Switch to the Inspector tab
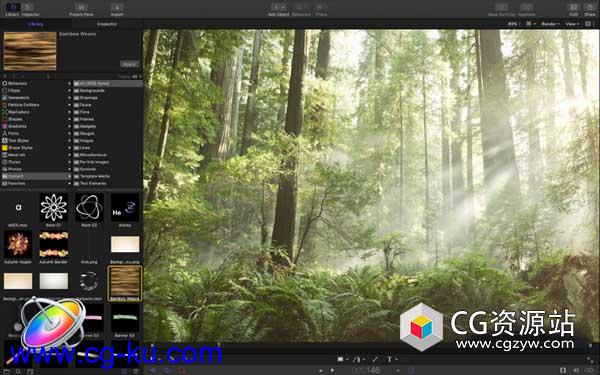 tap(107, 24)
